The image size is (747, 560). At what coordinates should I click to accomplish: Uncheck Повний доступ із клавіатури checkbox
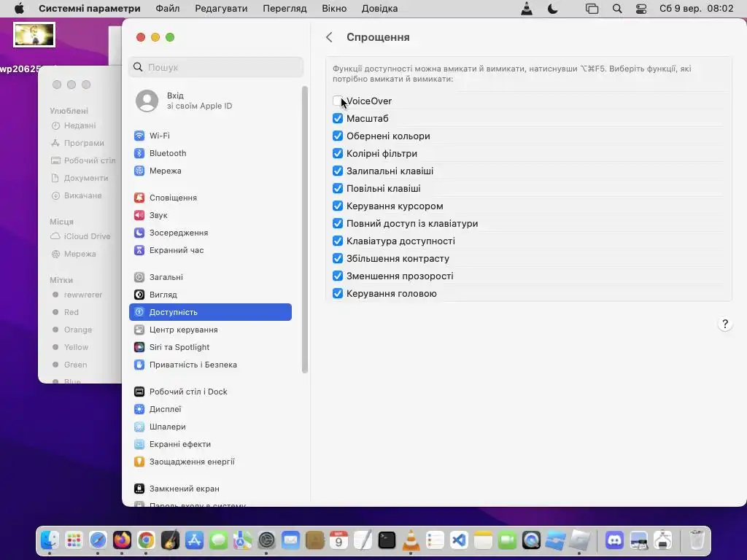pos(337,223)
